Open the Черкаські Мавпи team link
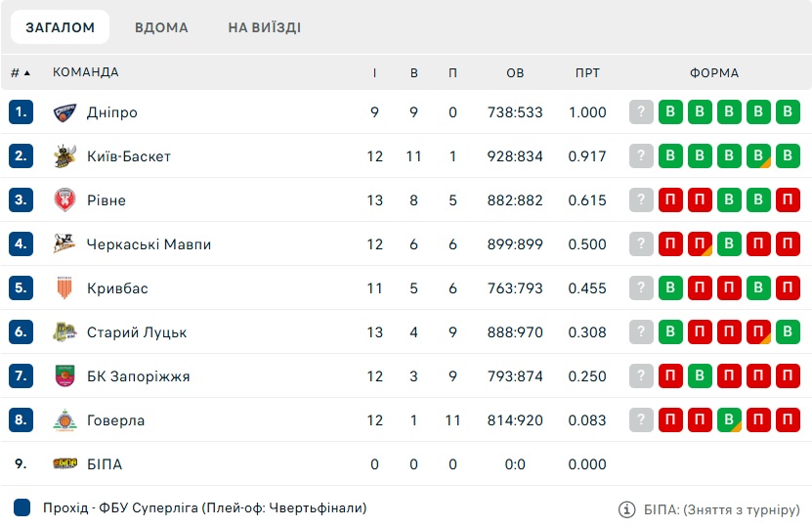The width and height of the screenshot is (812, 528). coord(150,244)
